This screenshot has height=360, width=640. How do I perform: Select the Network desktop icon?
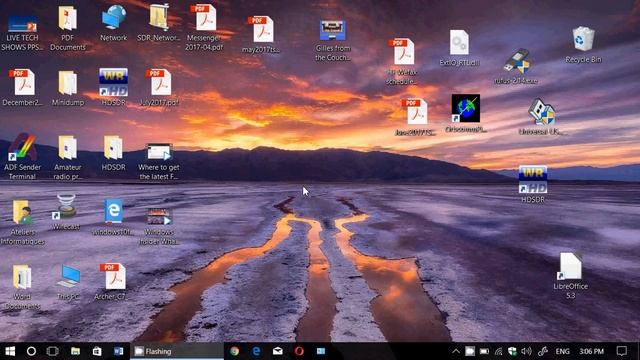click(x=113, y=23)
